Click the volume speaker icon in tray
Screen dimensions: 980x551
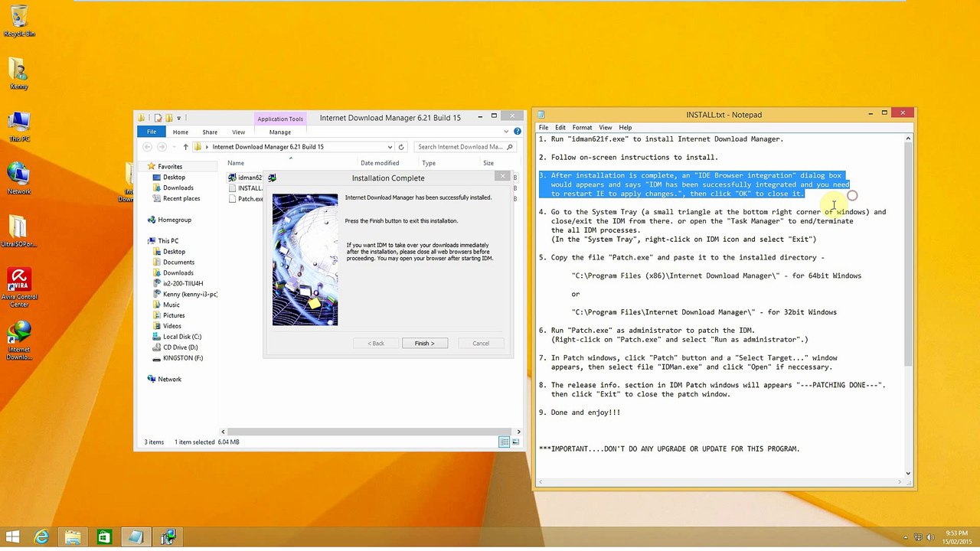coord(929,538)
